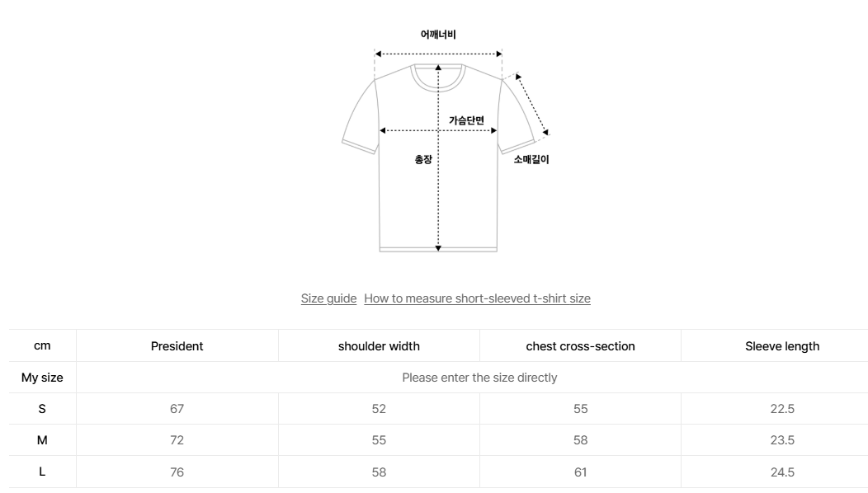The height and width of the screenshot is (493, 868).
Task: Select the 'My size' row label
Action: [42, 378]
